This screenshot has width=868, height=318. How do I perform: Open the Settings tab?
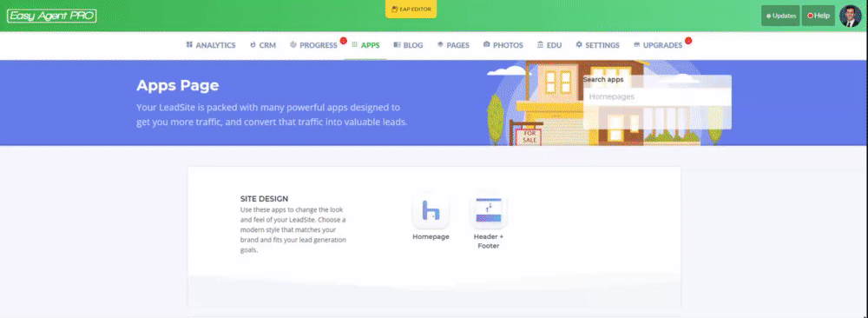pos(597,45)
